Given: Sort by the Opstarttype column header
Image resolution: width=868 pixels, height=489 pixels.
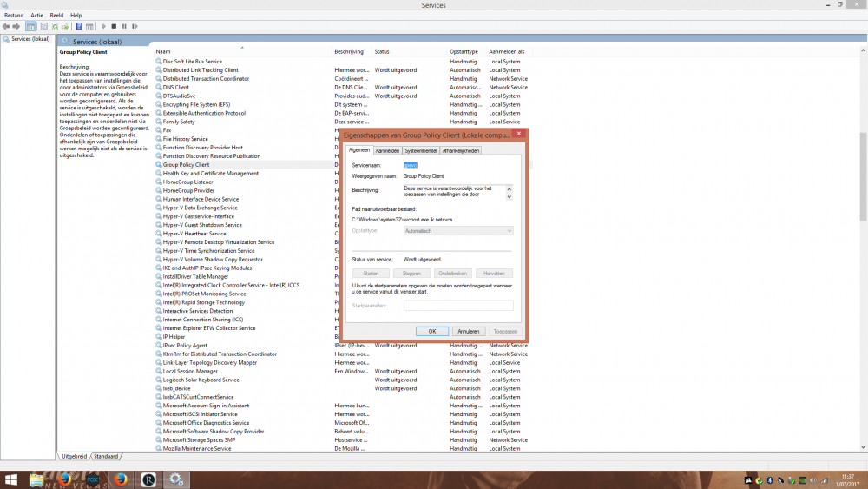Looking at the screenshot, I should point(464,51).
